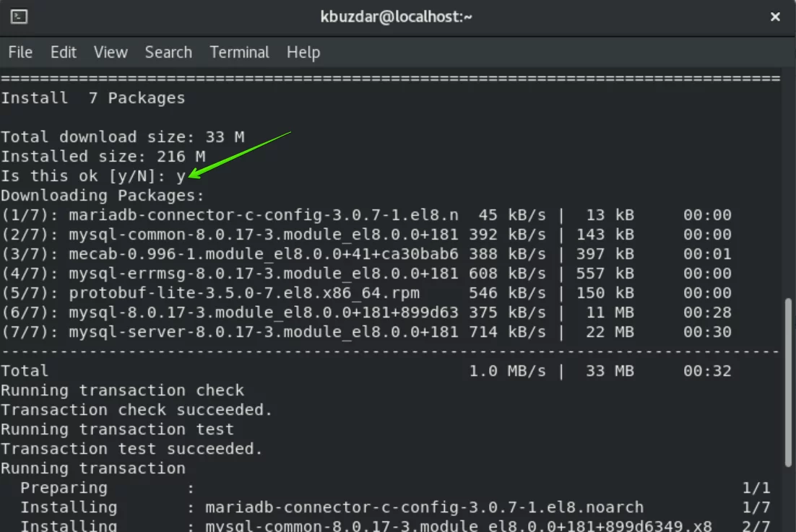The height and width of the screenshot is (532, 796).
Task: Click the '22 MB' size value
Action: tap(610, 332)
